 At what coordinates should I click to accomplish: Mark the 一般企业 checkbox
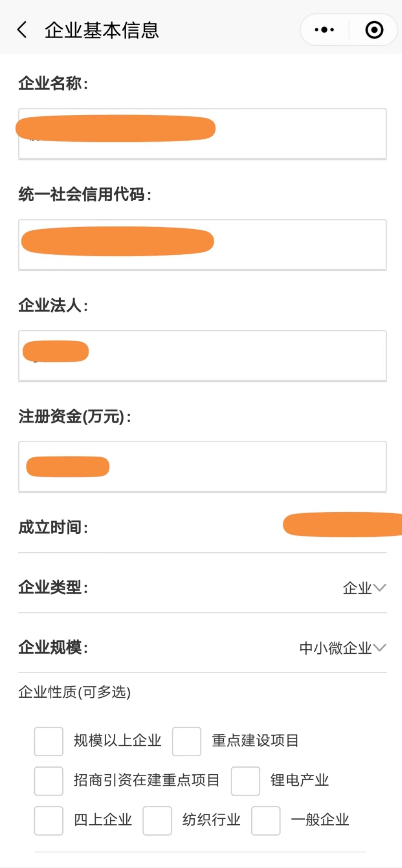coord(266,821)
